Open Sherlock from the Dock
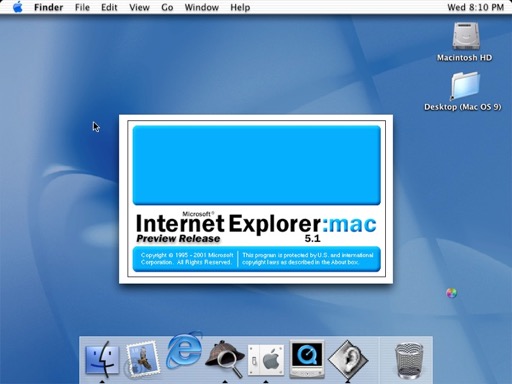This screenshot has height=384, width=512. (225, 359)
